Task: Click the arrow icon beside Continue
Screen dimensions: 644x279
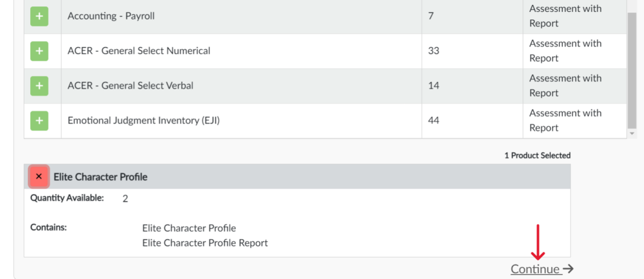Action: (x=568, y=269)
